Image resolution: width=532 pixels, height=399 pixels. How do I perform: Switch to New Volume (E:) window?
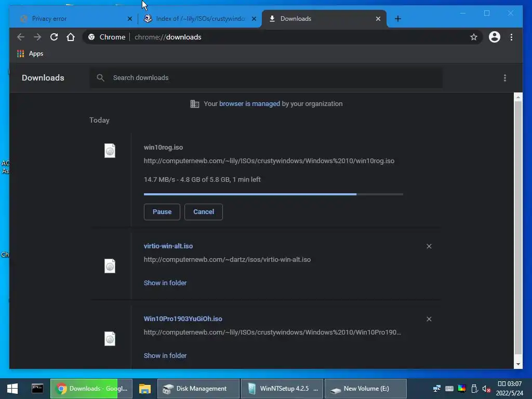(x=365, y=389)
